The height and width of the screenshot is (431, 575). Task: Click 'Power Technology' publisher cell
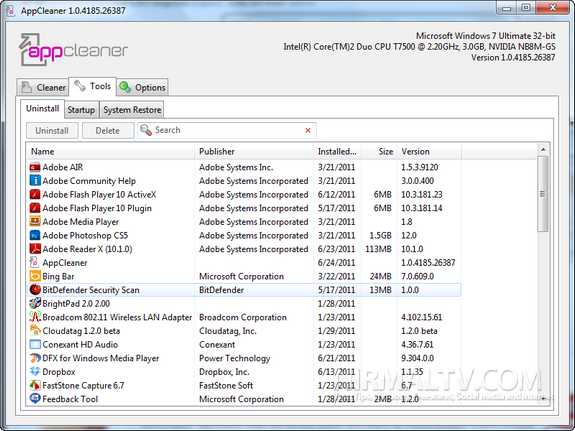tap(235, 358)
